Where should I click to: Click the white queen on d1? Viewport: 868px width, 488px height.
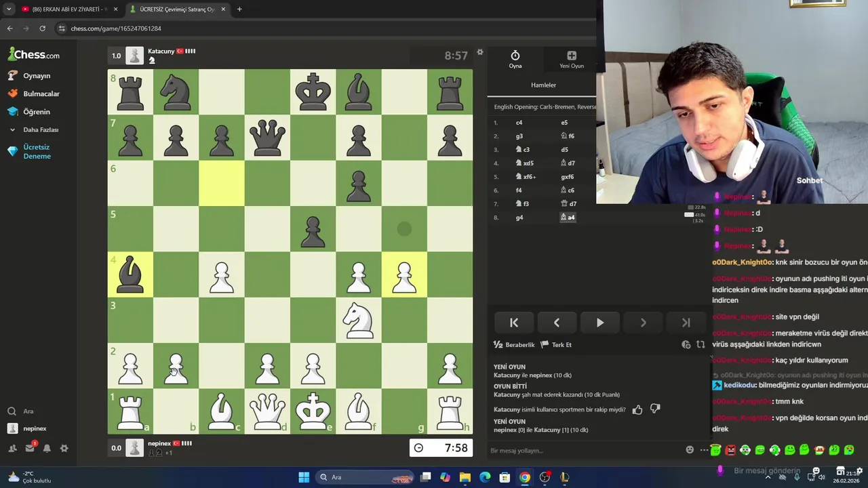coord(267,411)
